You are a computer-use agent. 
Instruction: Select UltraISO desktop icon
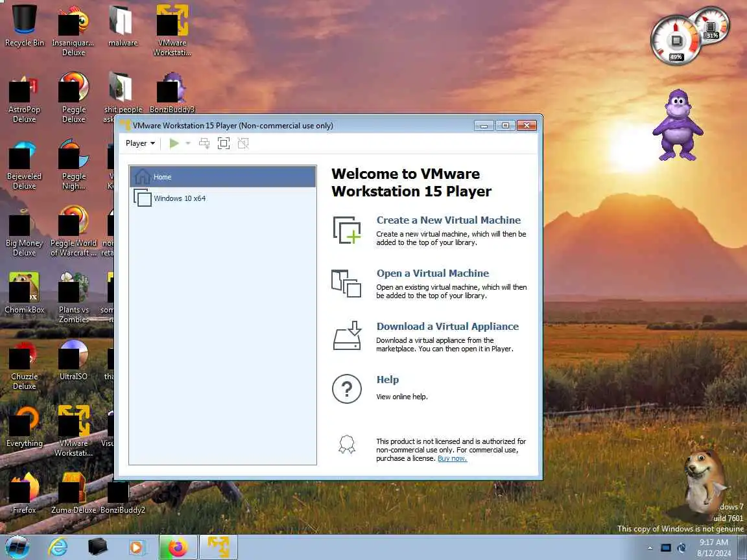pyautogui.click(x=73, y=360)
